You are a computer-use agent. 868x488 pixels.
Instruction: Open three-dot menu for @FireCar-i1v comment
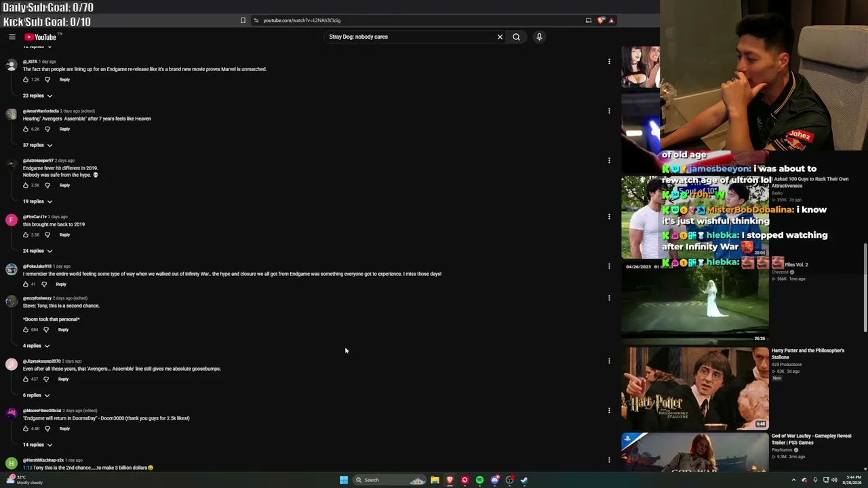point(609,217)
